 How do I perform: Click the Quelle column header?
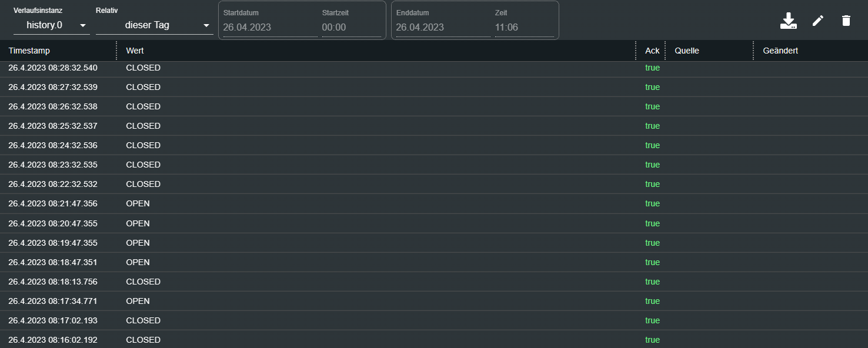coord(687,51)
